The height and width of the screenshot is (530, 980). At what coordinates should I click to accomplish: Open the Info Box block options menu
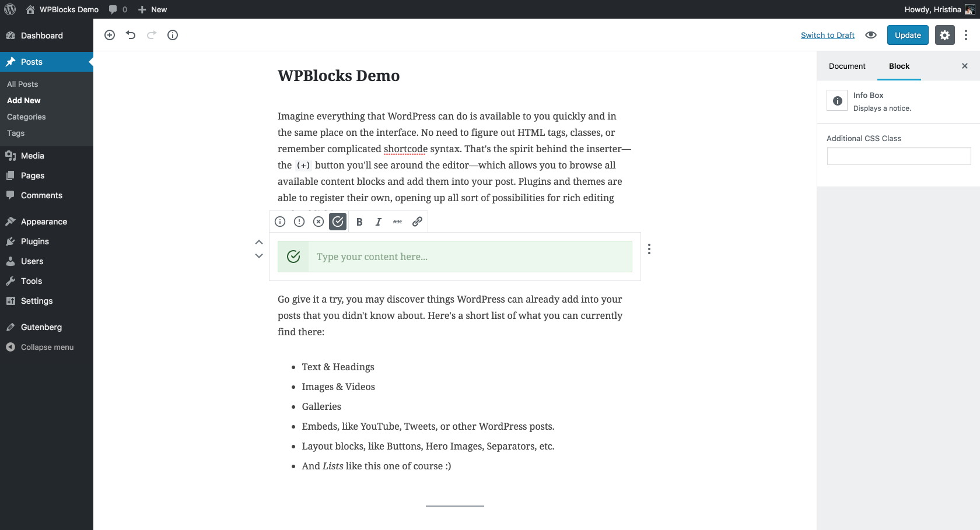coord(649,249)
